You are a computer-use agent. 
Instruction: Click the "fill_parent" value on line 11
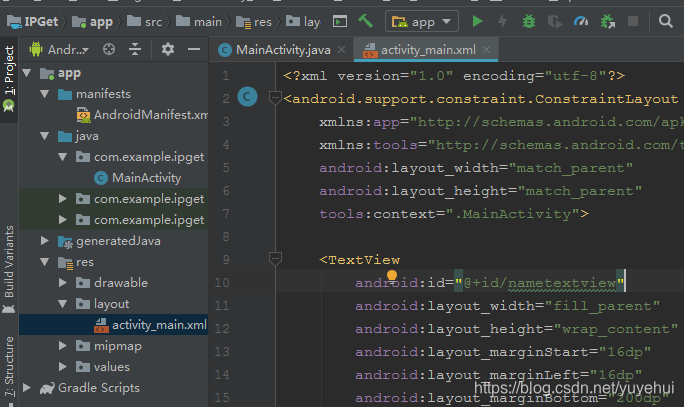tap(602, 305)
